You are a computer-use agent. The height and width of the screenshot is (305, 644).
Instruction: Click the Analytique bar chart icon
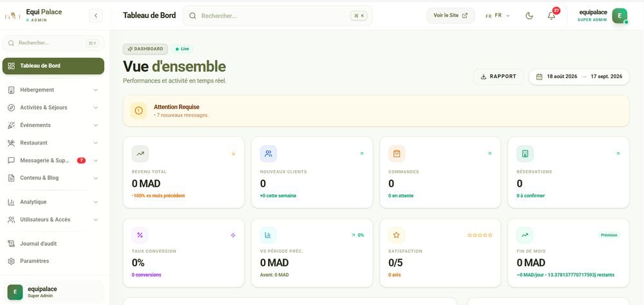12,202
